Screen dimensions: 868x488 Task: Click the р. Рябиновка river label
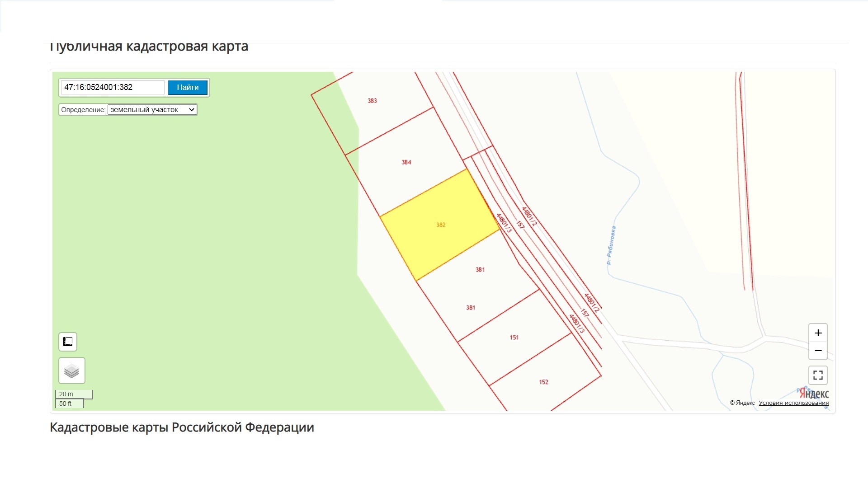click(611, 245)
